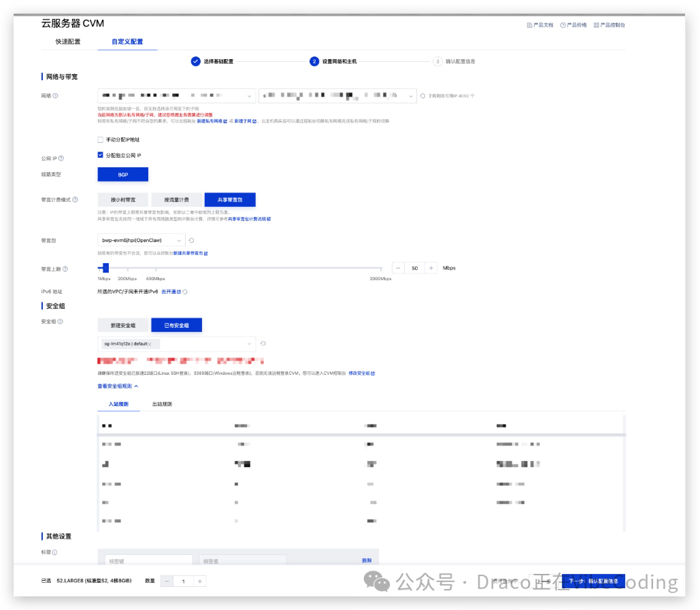
Task: Uncheck 分配独立公网 IP checkbox
Action: coord(101,155)
